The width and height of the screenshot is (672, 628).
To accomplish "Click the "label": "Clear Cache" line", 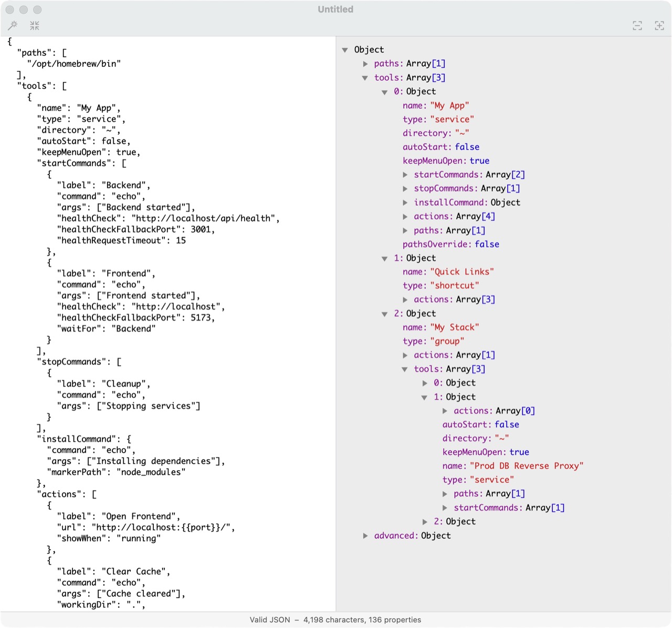I will pos(113,571).
